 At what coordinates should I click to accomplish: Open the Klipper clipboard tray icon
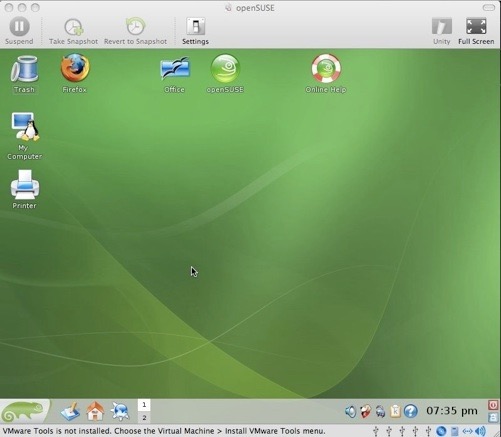click(x=395, y=412)
